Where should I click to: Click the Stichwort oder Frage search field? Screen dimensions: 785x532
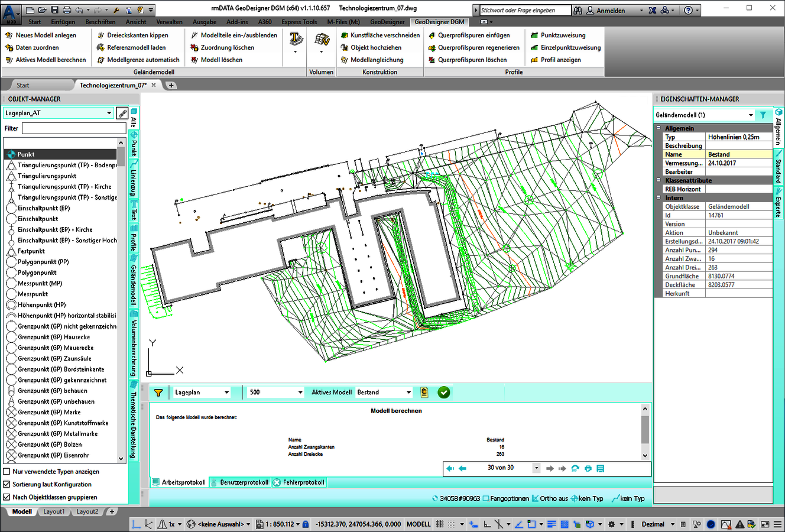pyautogui.click(x=525, y=11)
